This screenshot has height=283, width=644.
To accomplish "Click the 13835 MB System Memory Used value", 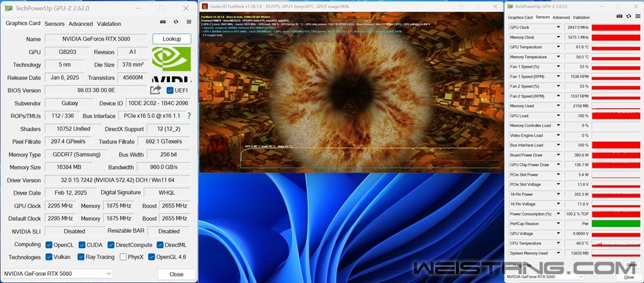I will [577, 253].
